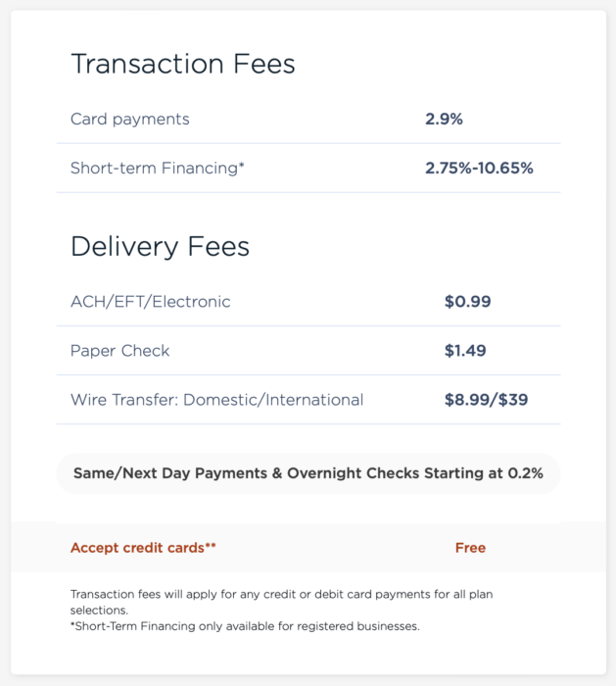Select the Paper Check row label
Image resolution: width=616 pixels, height=686 pixels.
coord(119,351)
